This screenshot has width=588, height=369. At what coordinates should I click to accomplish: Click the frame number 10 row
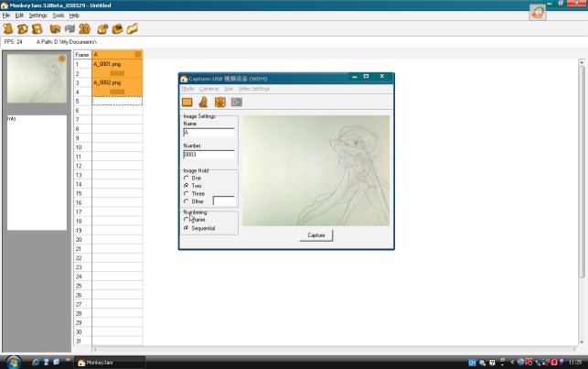click(x=82, y=147)
